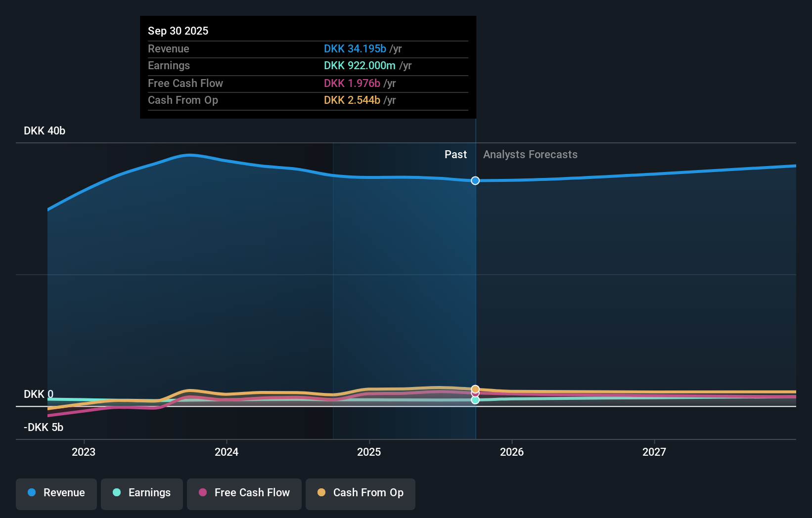Select the teal Earnings marker on the divider
The width and height of the screenshot is (812, 518).
click(x=475, y=400)
